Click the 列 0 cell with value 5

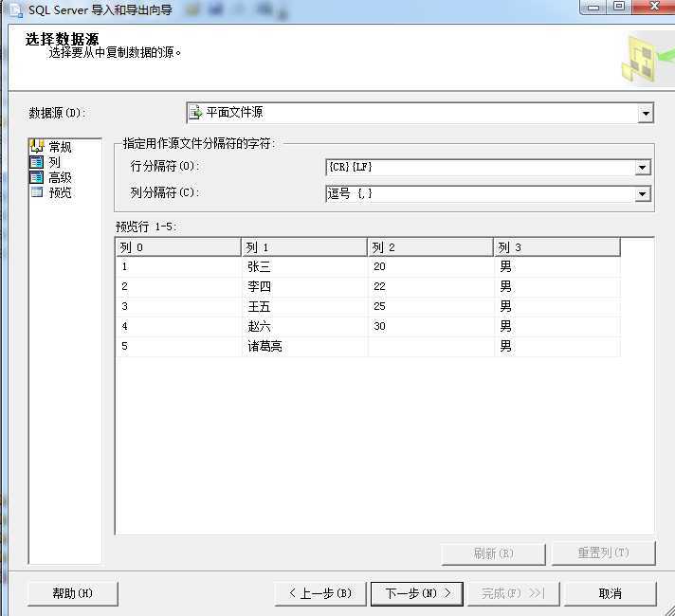[x=178, y=346]
